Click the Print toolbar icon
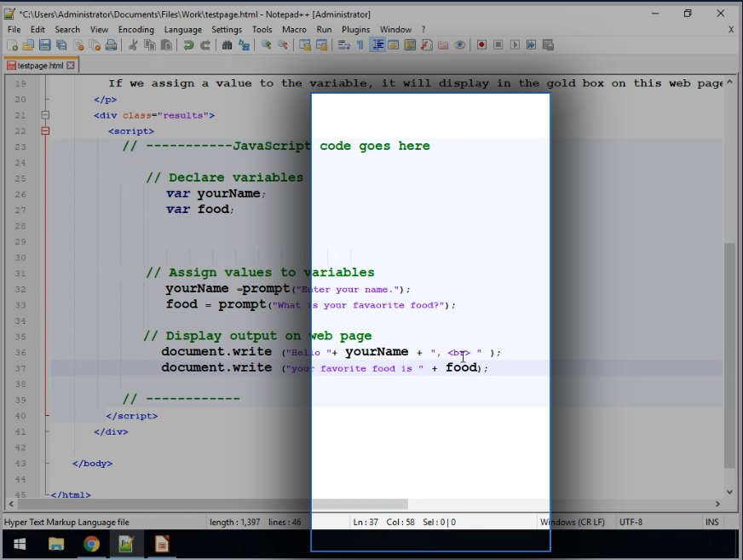 coord(111,45)
